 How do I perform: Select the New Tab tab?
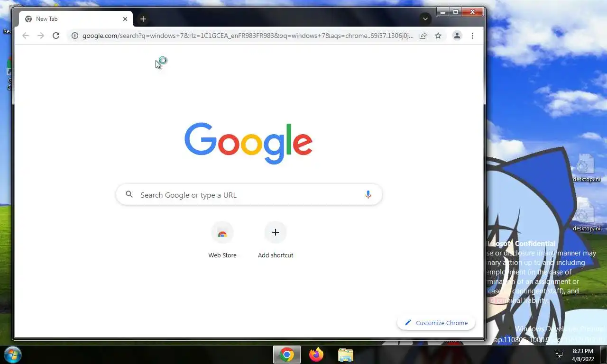point(76,19)
